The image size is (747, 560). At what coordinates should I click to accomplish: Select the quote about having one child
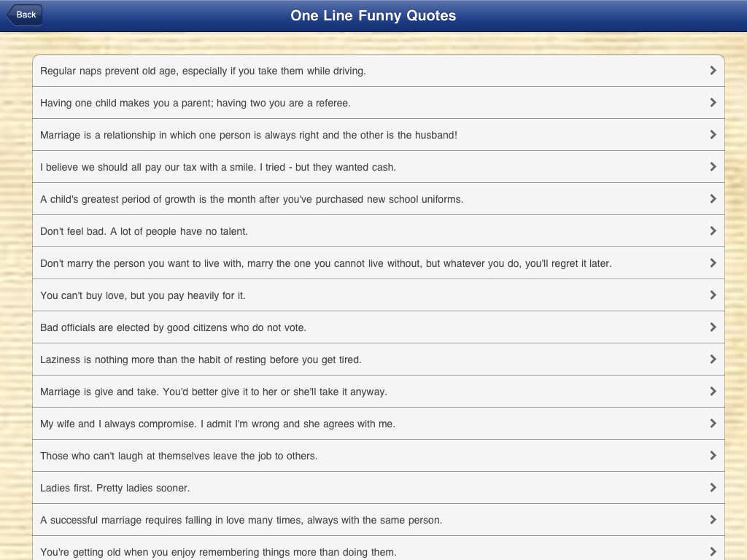(x=196, y=103)
